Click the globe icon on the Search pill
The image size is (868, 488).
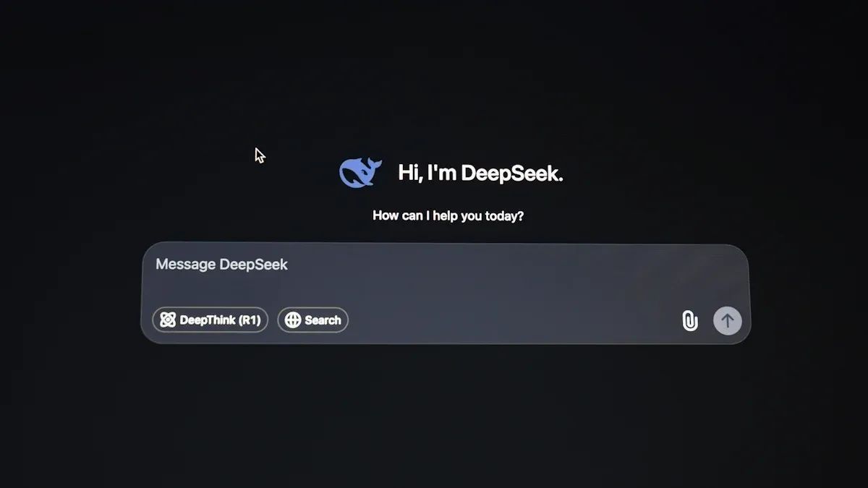tap(293, 320)
